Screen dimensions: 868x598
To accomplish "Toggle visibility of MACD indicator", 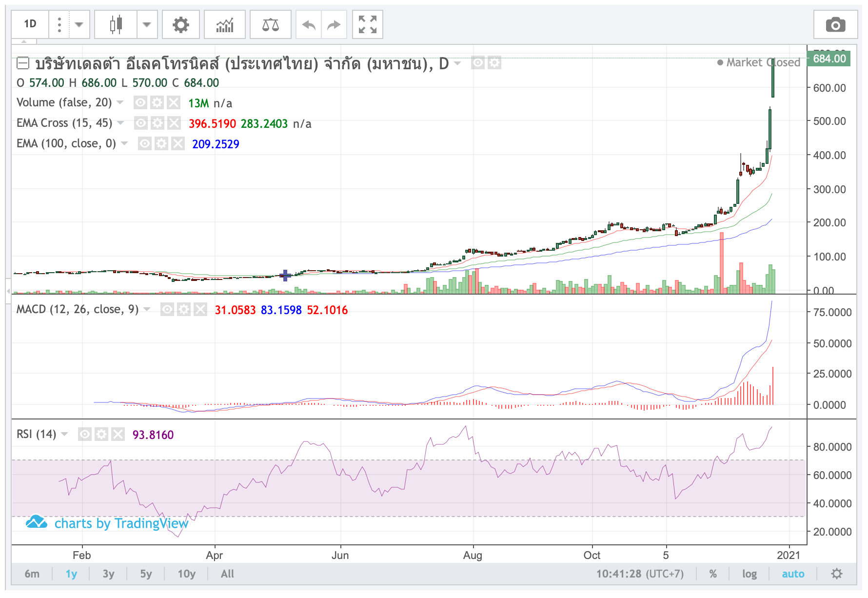I will [167, 309].
